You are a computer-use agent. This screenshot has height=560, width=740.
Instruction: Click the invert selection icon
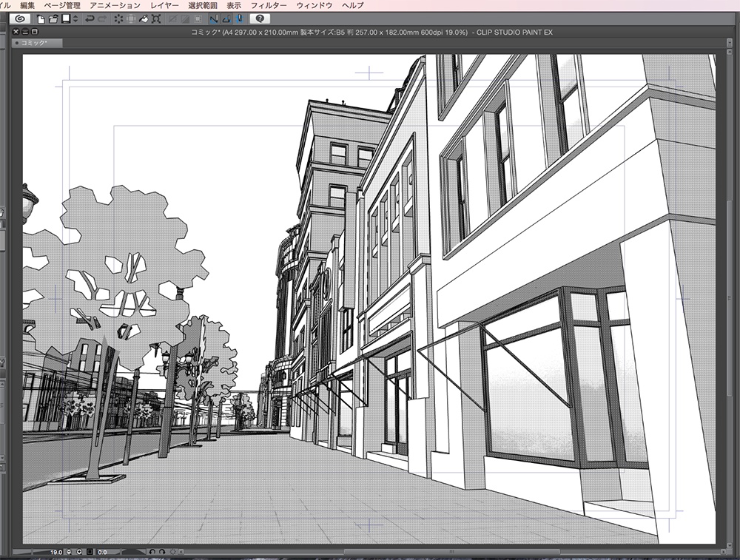(185, 19)
